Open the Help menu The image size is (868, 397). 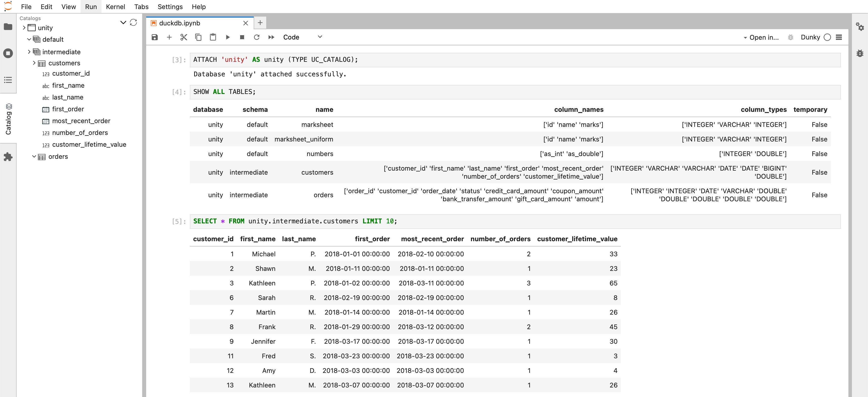(x=198, y=7)
